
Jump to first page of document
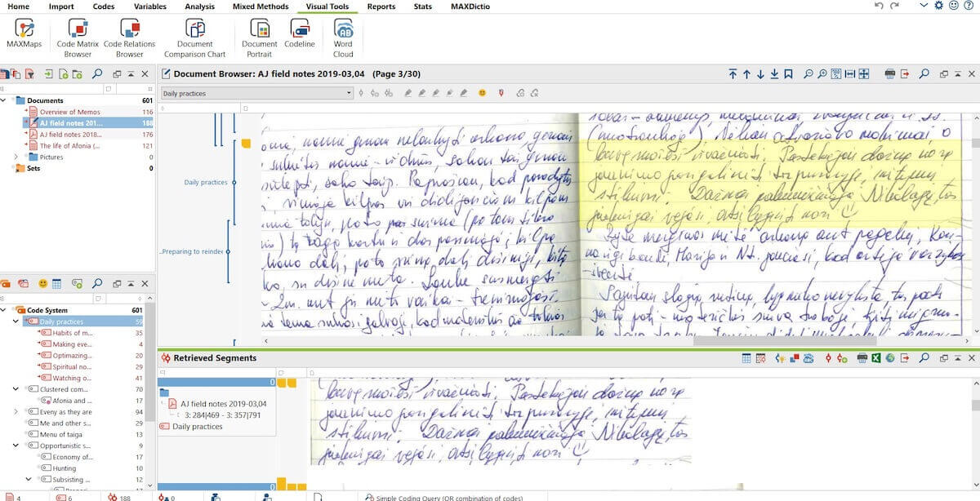pos(733,74)
